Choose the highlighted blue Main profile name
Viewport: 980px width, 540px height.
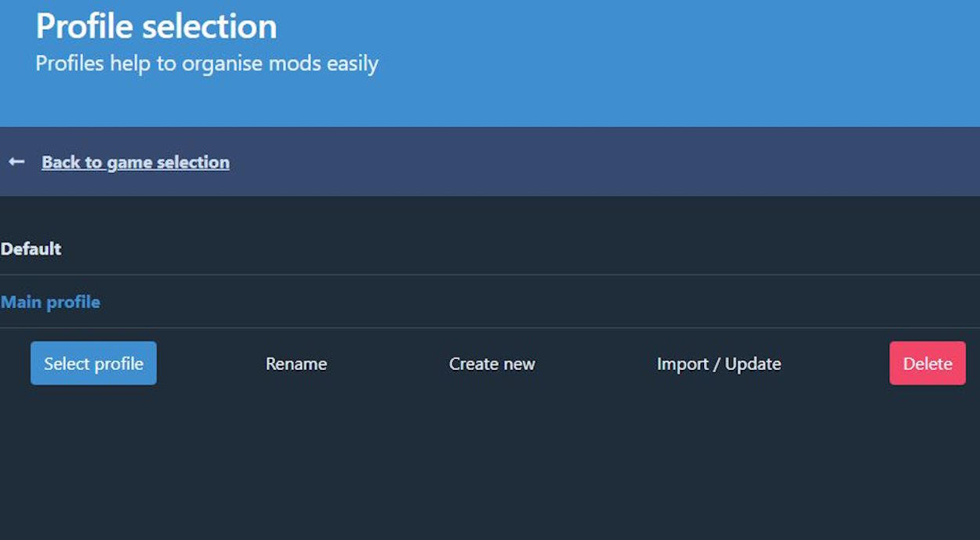(x=50, y=303)
